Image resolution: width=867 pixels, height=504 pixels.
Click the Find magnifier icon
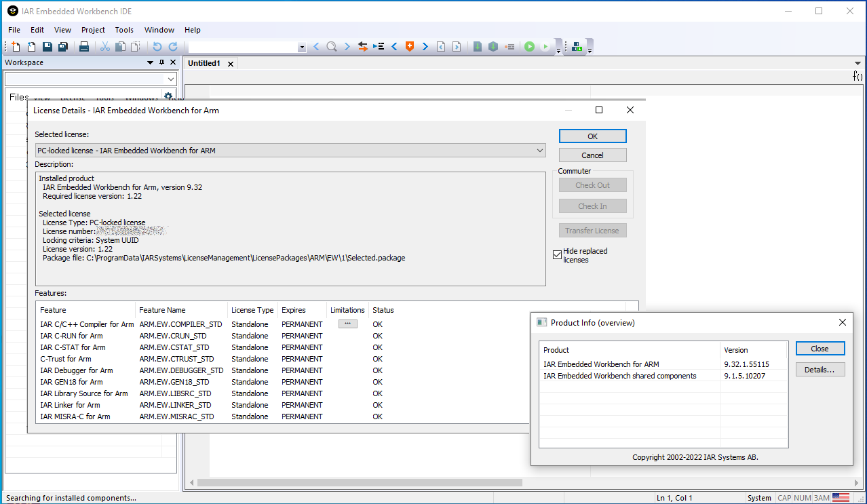(332, 47)
